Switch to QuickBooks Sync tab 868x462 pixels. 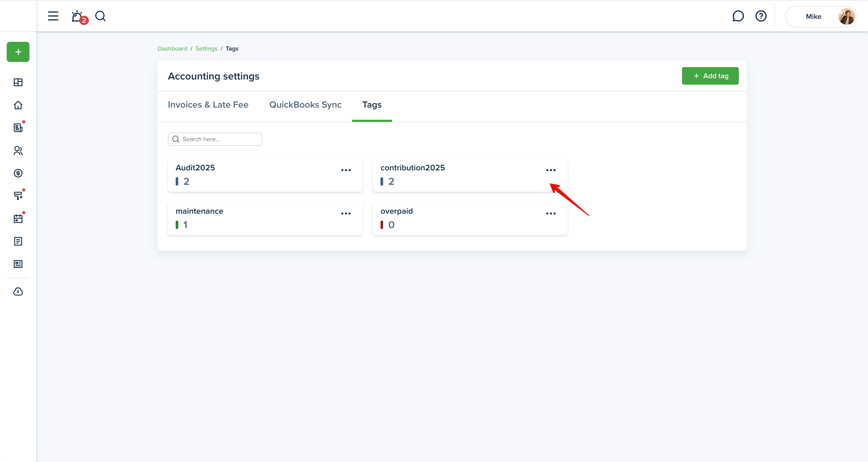(x=305, y=105)
